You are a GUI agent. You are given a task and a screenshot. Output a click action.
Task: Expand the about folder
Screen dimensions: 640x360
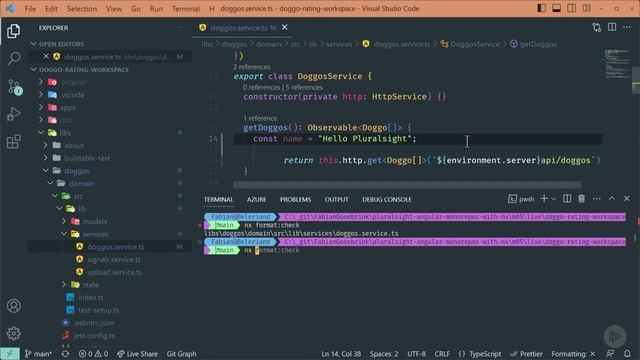(46, 145)
